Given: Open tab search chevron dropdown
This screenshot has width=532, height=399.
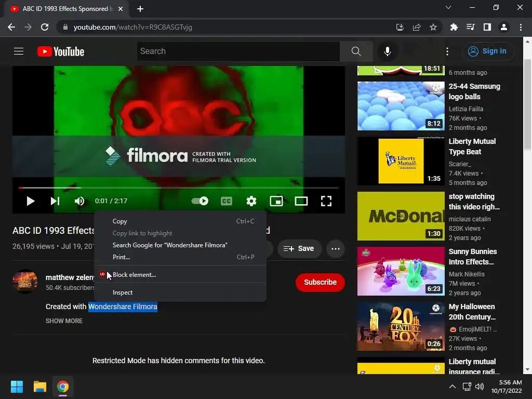Looking at the screenshot, I should (x=448, y=7).
